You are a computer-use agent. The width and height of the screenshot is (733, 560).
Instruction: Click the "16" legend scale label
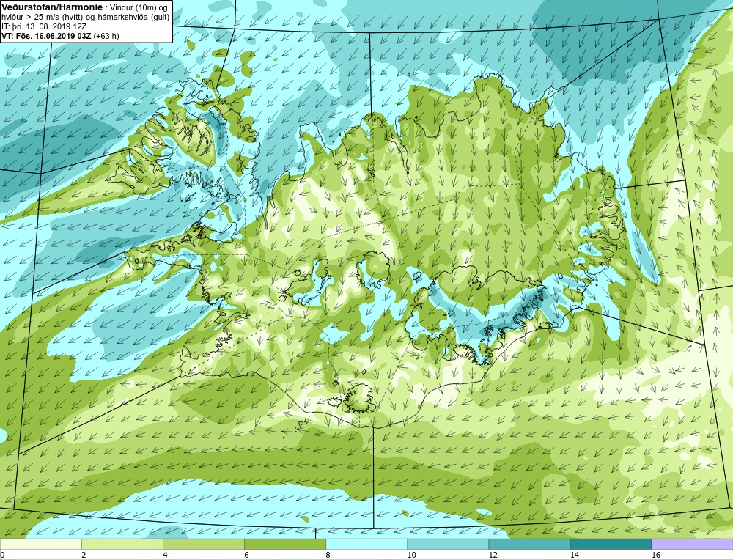[x=656, y=555]
